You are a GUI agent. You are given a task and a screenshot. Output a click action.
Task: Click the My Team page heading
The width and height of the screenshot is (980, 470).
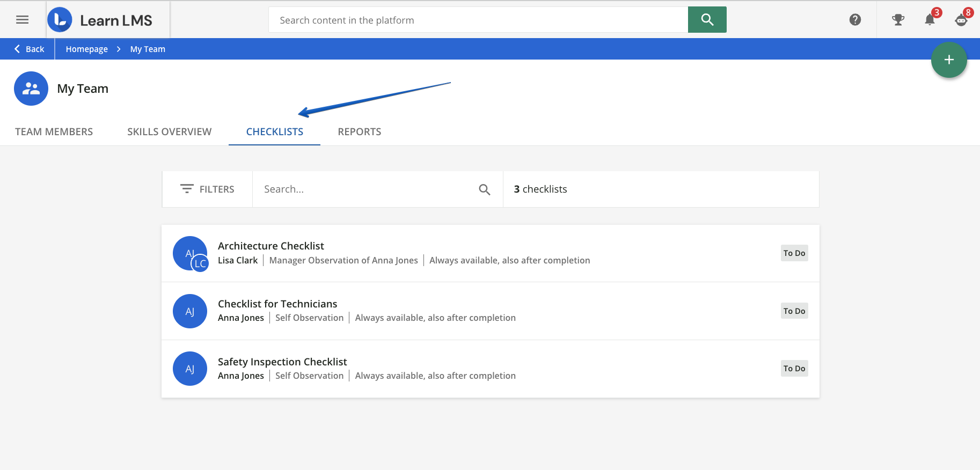click(83, 89)
